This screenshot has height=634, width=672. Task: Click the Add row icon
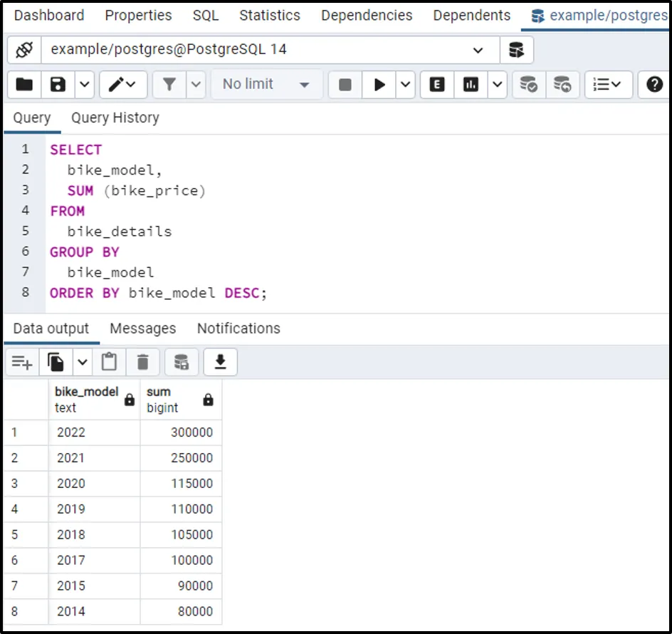click(x=22, y=363)
